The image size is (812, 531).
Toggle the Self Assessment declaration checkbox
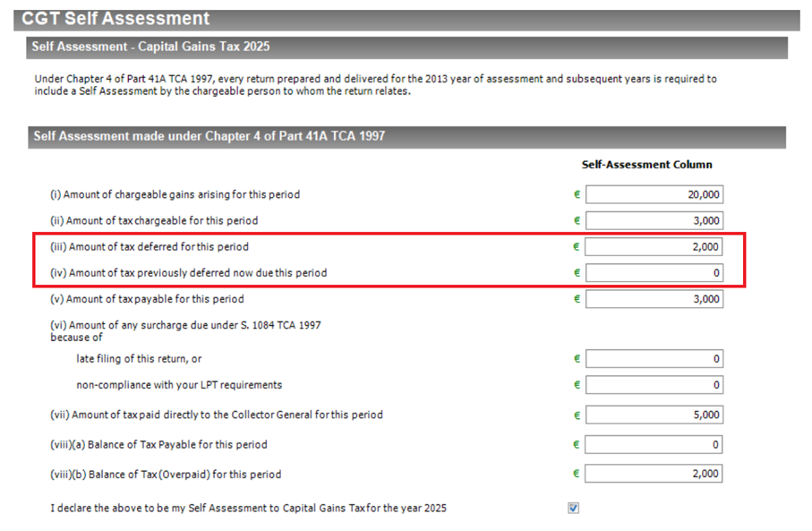pos(573,508)
